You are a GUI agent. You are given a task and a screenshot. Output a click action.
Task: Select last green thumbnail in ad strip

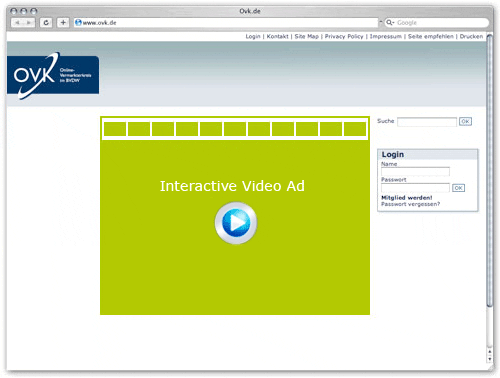tap(355, 129)
